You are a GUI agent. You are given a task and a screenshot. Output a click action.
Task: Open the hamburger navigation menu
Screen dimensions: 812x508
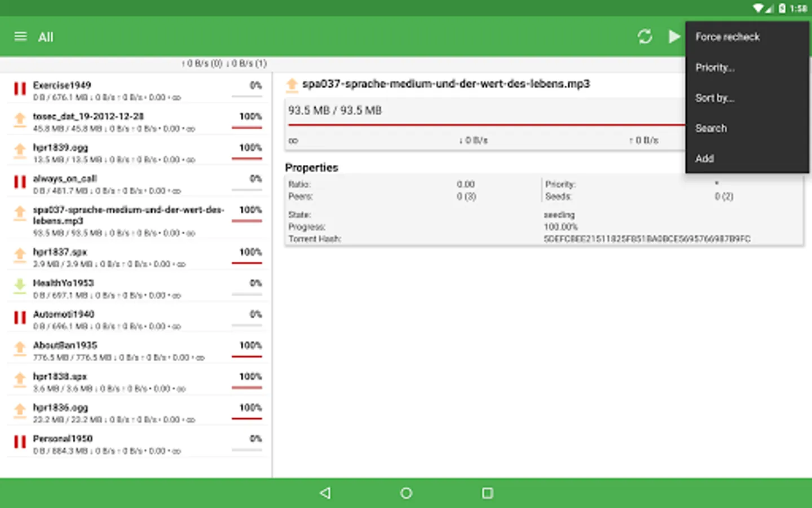point(20,37)
